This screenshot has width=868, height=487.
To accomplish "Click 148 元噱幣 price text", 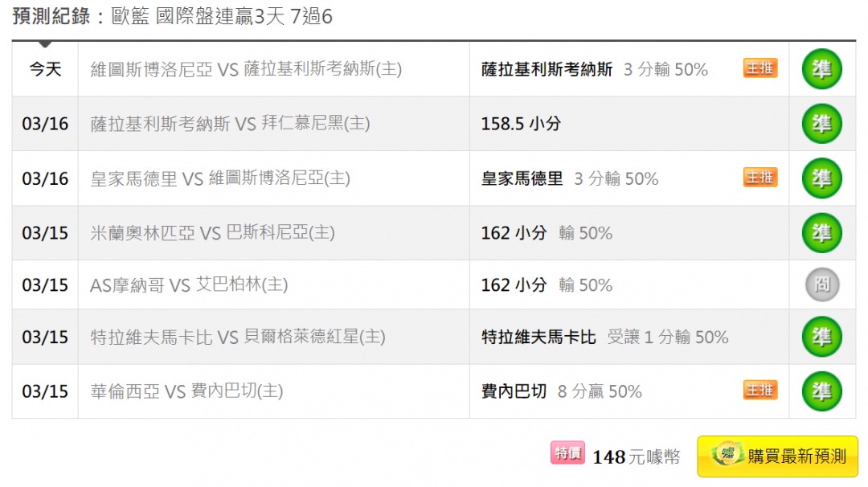I will (x=636, y=457).
